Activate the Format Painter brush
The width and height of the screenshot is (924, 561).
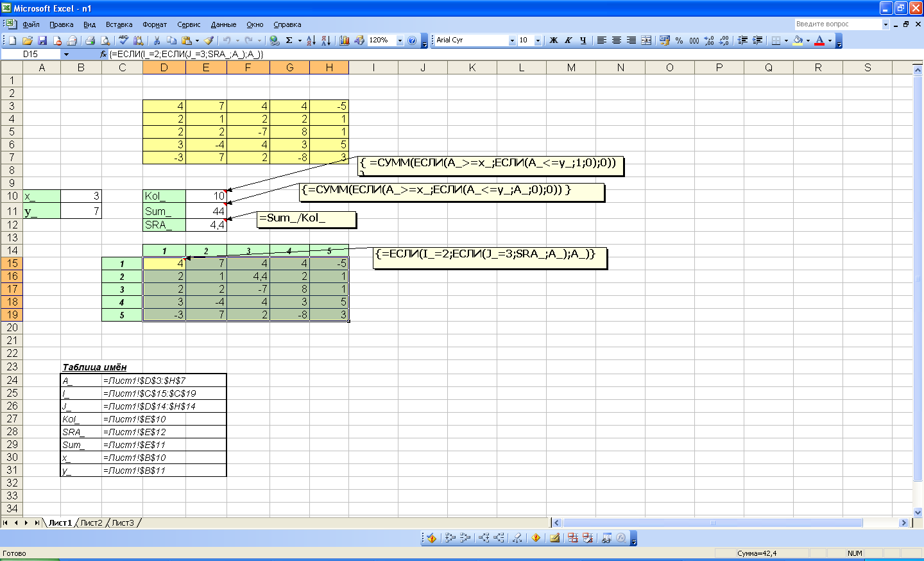pyautogui.click(x=209, y=40)
